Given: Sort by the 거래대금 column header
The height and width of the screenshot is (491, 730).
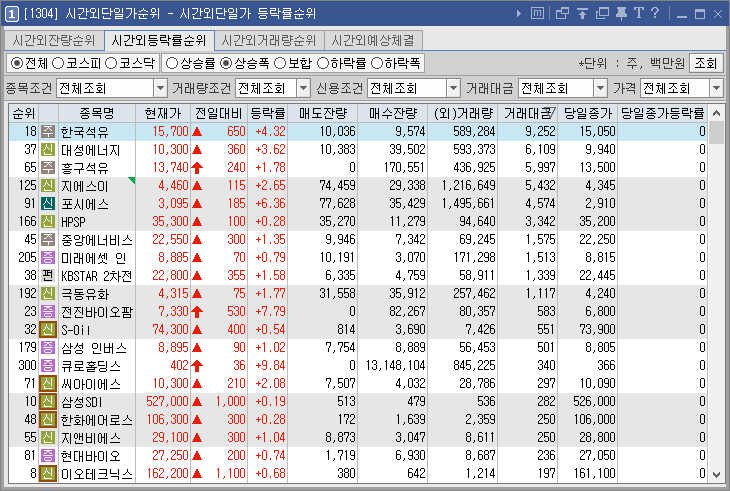Looking at the screenshot, I should coord(527,114).
